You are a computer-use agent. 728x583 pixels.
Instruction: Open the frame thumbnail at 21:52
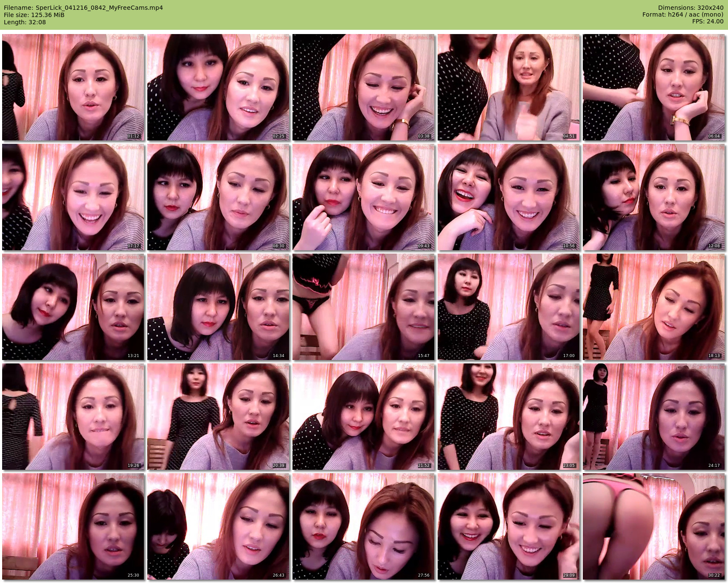[364, 417]
